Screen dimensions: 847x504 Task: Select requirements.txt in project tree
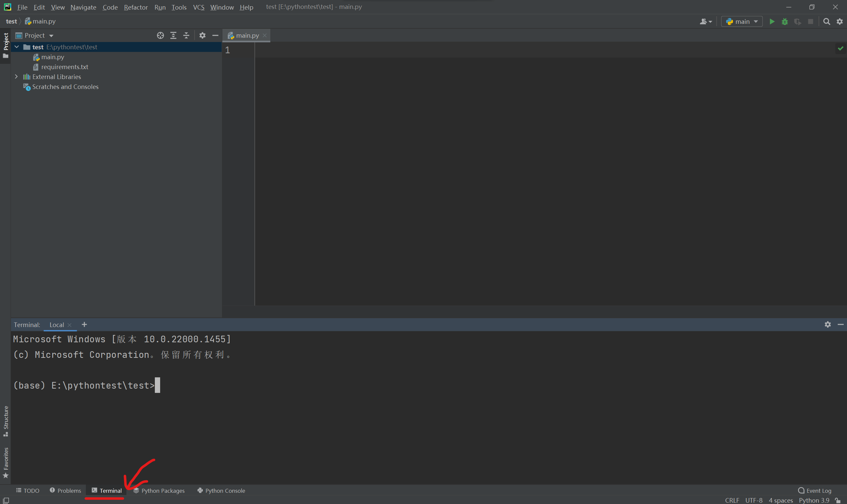coord(65,67)
